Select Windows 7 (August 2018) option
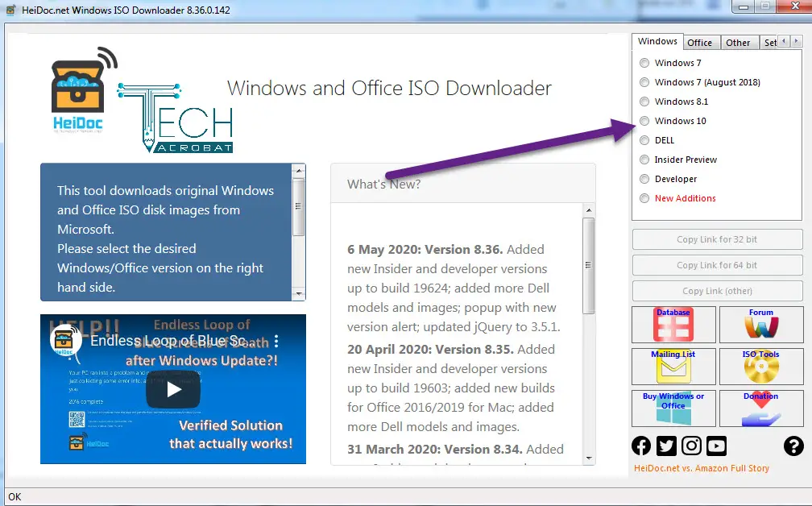This screenshot has width=812, height=506. click(644, 82)
